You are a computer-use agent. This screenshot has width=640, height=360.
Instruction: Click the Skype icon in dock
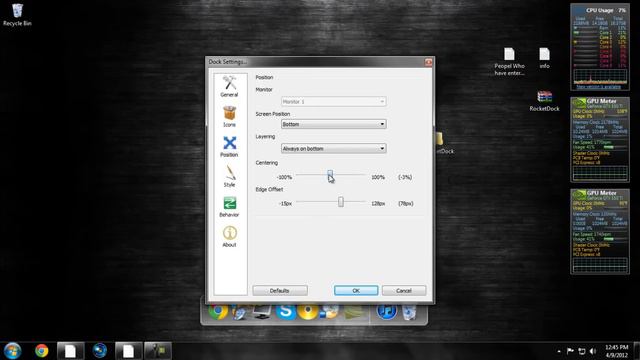(x=286, y=312)
